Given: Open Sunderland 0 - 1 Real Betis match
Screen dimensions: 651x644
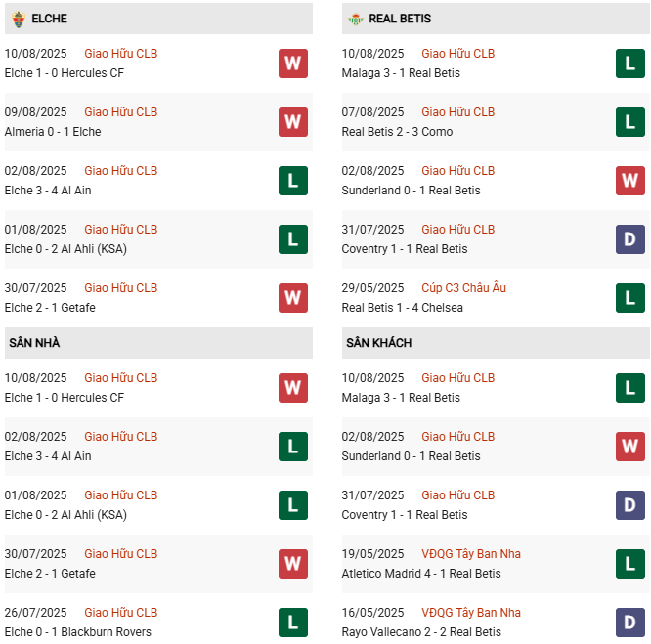Looking at the screenshot, I should coord(411,191).
